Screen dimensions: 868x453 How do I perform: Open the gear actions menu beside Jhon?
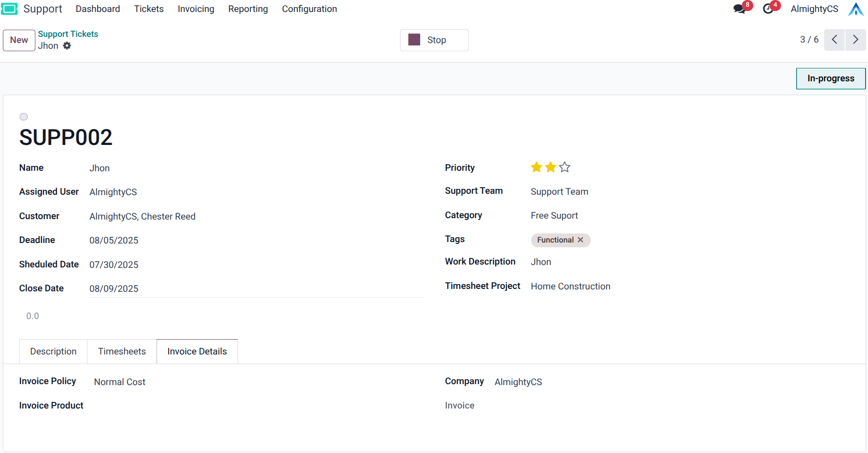tap(67, 46)
